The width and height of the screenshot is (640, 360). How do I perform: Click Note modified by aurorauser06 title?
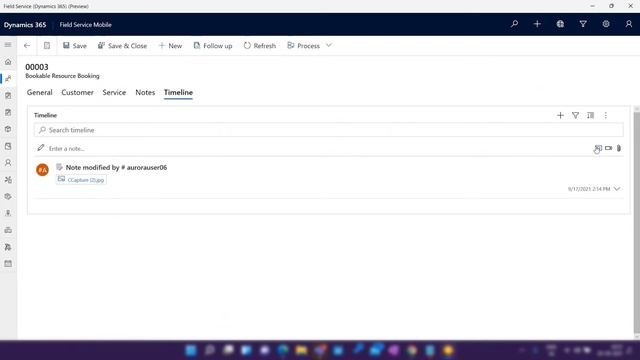click(x=116, y=167)
